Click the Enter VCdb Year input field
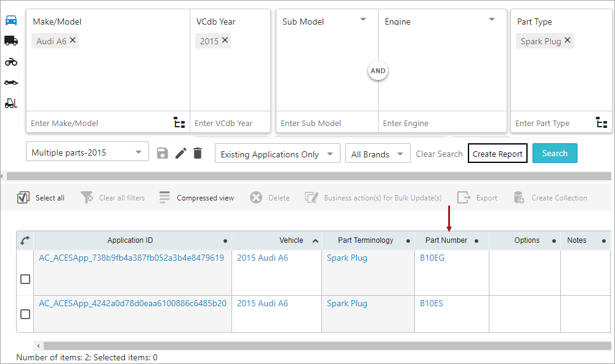615x364 pixels. pos(230,123)
